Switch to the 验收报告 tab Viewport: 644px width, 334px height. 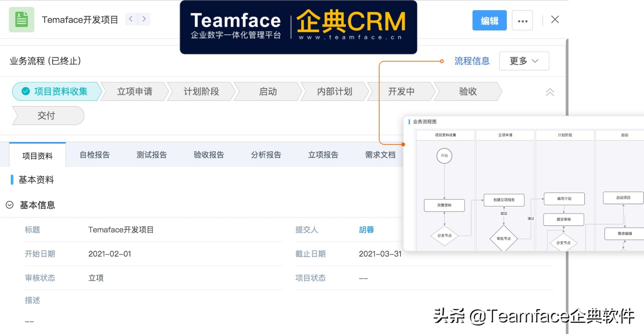coord(209,154)
